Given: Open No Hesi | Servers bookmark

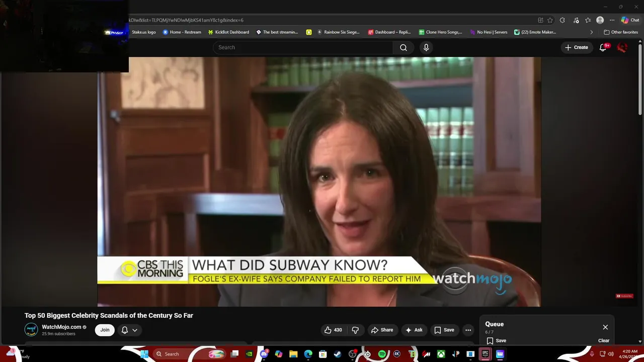Looking at the screenshot, I should click(x=489, y=32).
